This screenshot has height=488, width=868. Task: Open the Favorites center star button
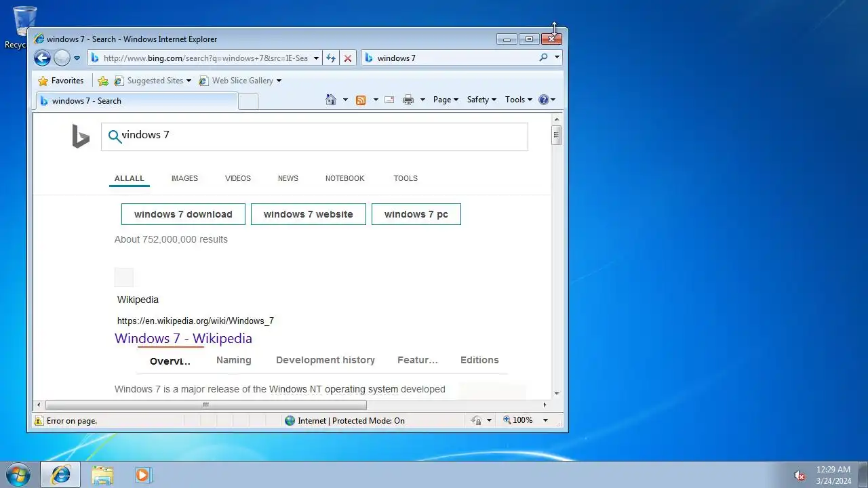point(61,81)
